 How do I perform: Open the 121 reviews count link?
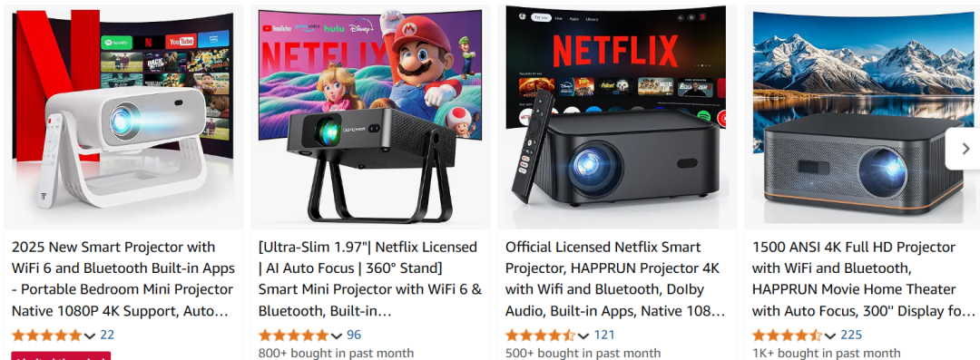[x=604, y=335]
